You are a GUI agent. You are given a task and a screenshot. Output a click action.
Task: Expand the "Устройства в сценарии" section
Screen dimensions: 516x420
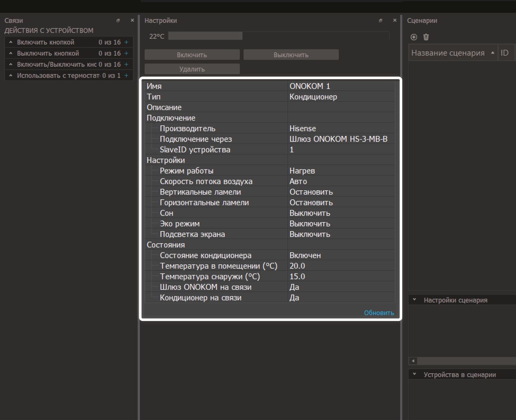point(415,374)
